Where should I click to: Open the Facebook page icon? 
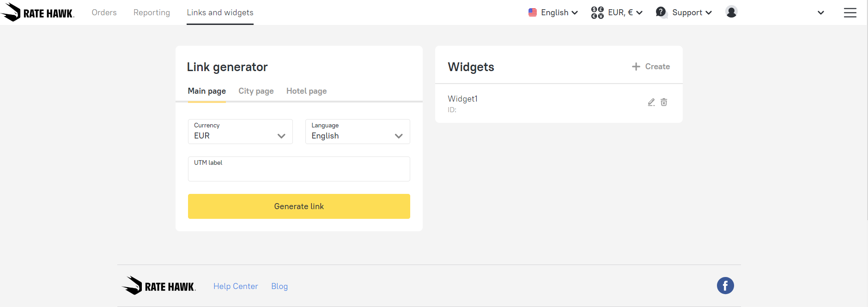click(x=725, y=286)
